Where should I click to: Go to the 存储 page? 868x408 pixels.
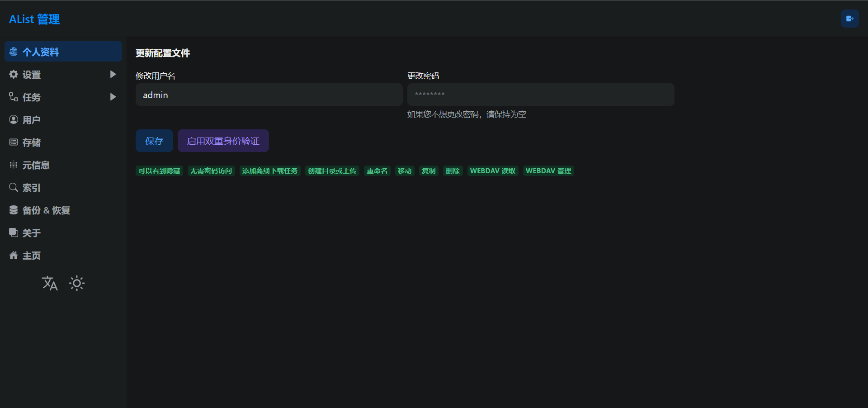63,142
